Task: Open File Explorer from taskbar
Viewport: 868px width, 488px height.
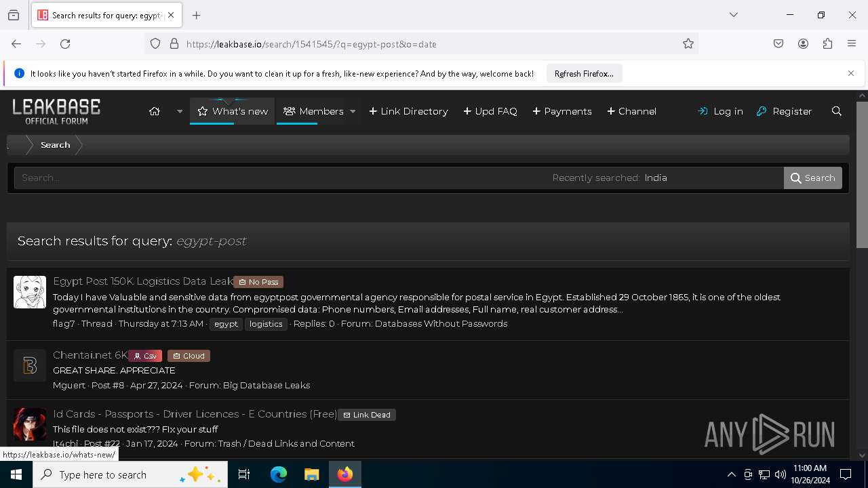Action: click(311, 475)
